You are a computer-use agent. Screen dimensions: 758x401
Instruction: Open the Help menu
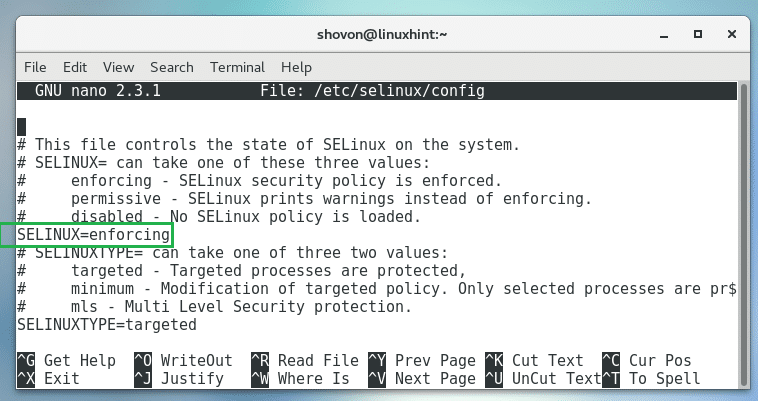[297, 67]
